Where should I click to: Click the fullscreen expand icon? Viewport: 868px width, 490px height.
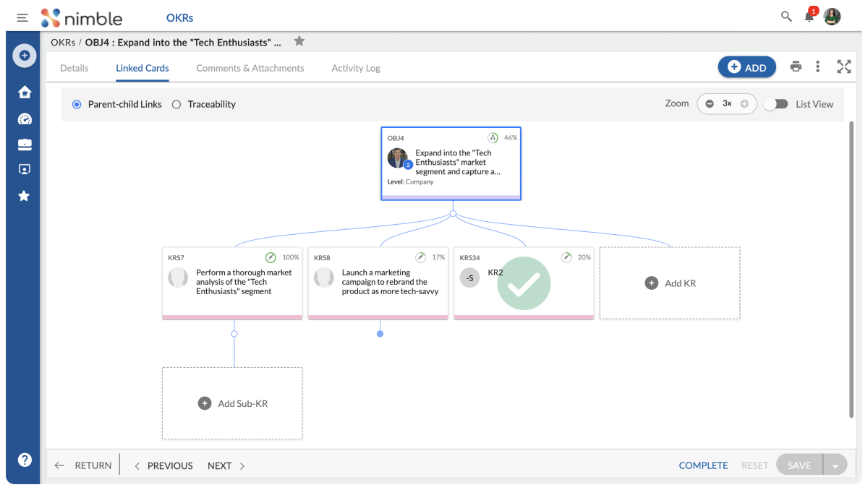coord(843,66)
